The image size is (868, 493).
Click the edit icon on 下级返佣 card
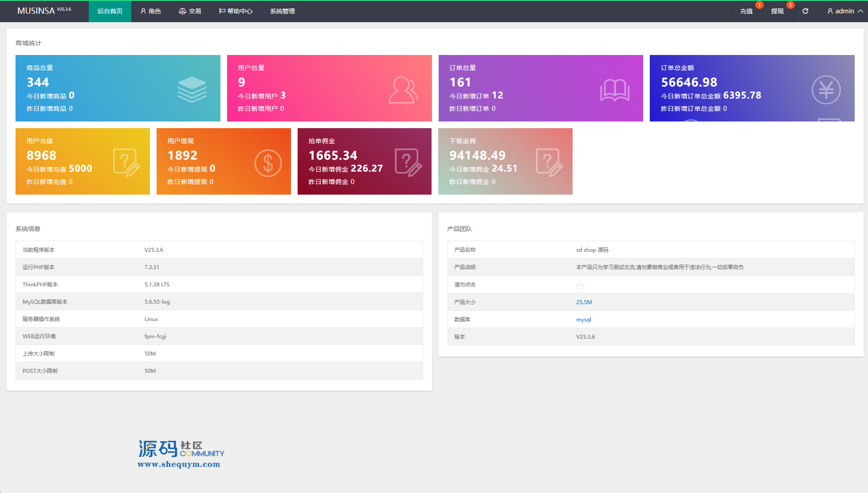click(549, 163)
